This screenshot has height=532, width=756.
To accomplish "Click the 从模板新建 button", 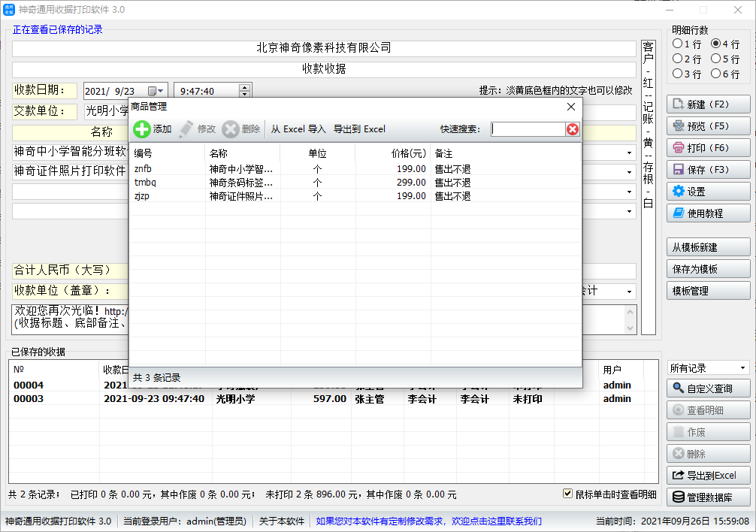I will pyautogui.click(x=708, y=247).
